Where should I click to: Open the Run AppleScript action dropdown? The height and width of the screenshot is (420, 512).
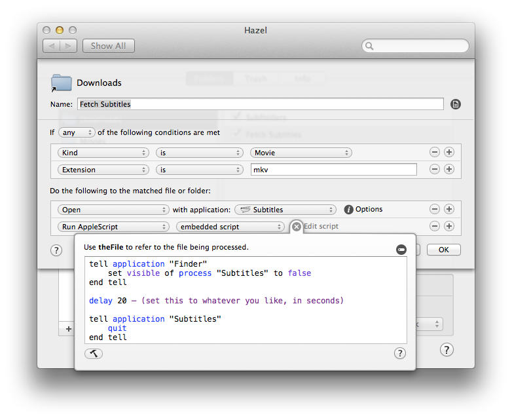click(113, 227)
